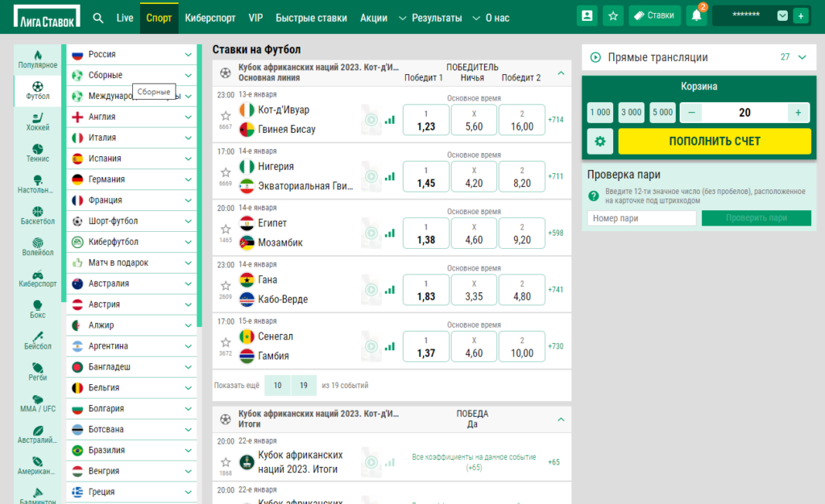This screenshot has width=825, height=504.
Task: Set basket amount to 1 000
Action: [599, 113]
